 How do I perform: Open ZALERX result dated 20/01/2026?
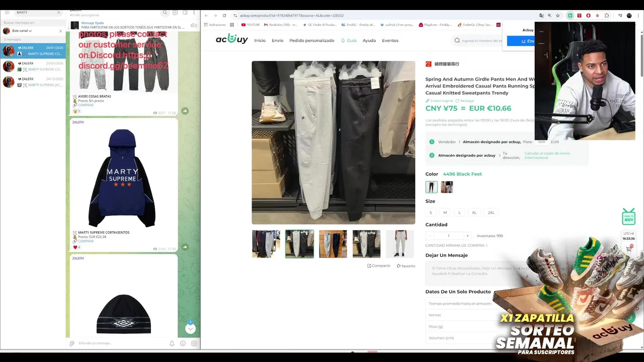(x=33, y=66)
